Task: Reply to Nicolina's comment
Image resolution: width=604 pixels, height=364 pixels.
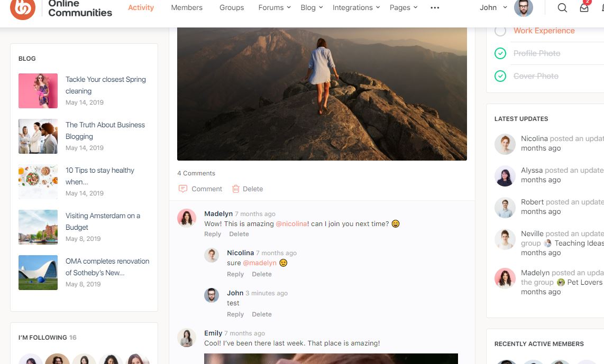Action: coord(235,274)
